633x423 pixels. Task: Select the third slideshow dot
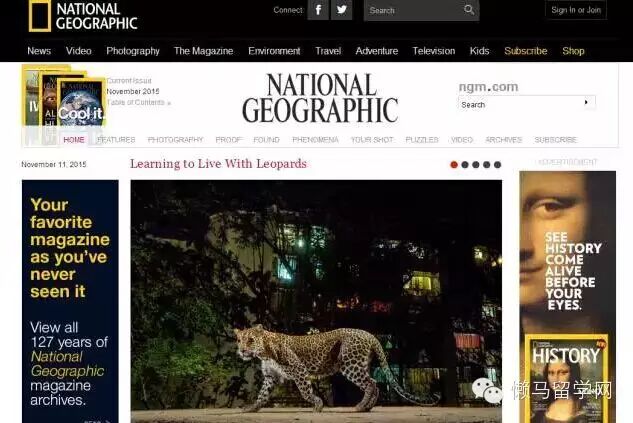point(476,165)
